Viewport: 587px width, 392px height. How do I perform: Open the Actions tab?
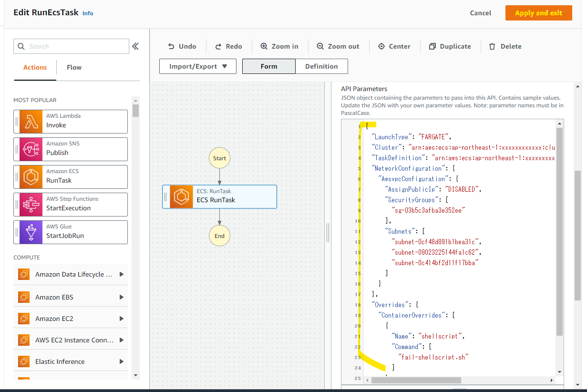coord(34,67)
